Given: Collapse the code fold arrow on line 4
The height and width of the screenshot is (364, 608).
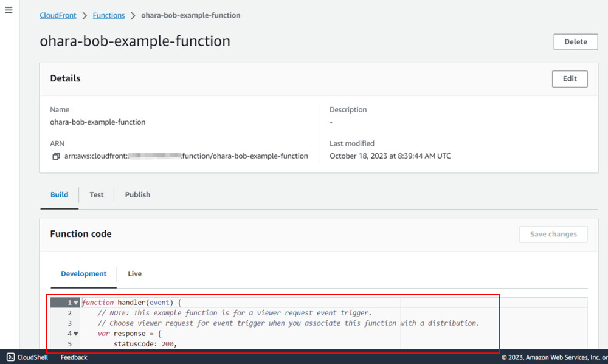Looking at the screenshot, I should pyautogui.click(x=76, y=334).
